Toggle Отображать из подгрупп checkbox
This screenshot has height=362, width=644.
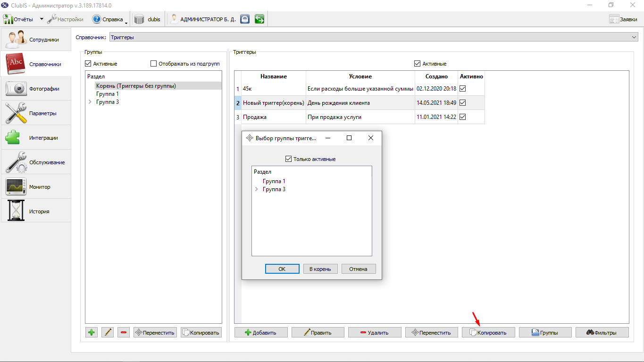[x=153, y=64]
